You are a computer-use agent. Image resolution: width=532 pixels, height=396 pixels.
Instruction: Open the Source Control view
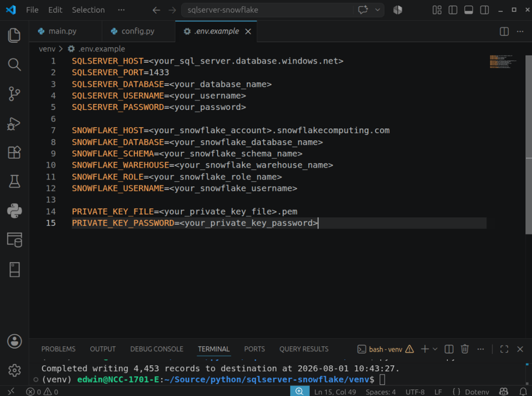[x=14, y=94]
